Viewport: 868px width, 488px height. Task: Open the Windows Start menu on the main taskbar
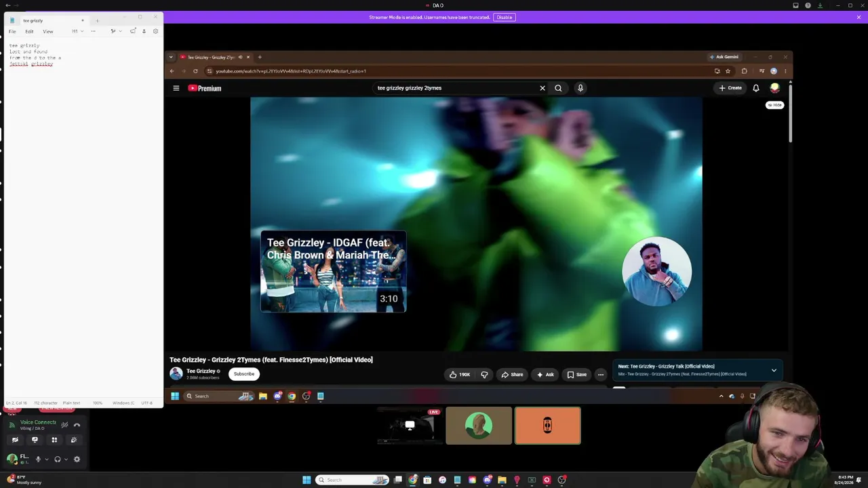coord(307,480)
